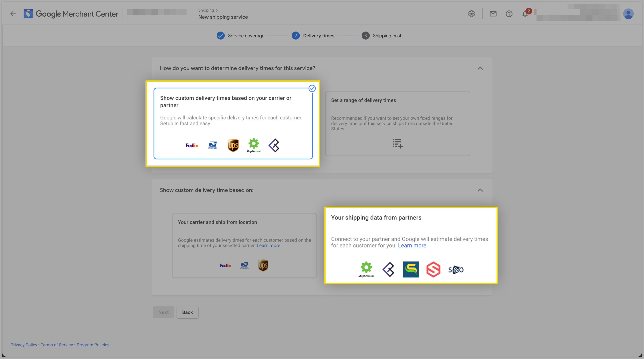Click the list-add icon in range card
The width and height of the screenshot is (644, 359).
click(398, 144)
